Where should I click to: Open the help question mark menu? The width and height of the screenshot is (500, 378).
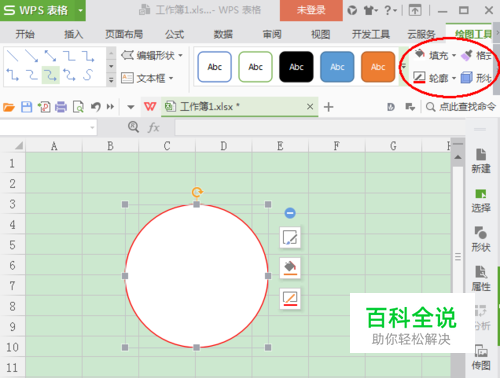tap(390, 11)
